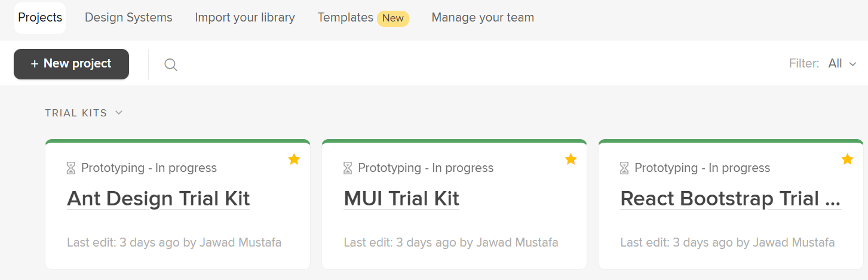Click the New badge beside Templates
The width and height of the screenshot is (868, 280).
click(393, 19)
